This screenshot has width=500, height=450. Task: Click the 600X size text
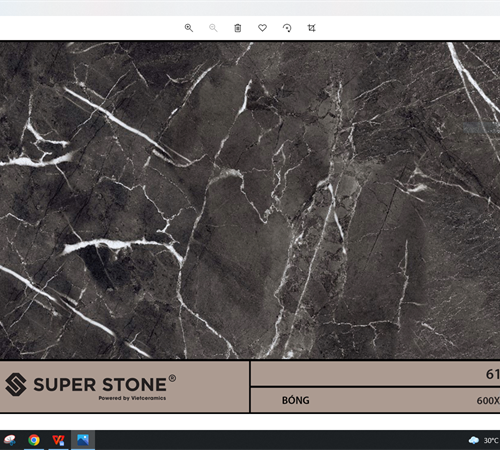pos(488,401)
